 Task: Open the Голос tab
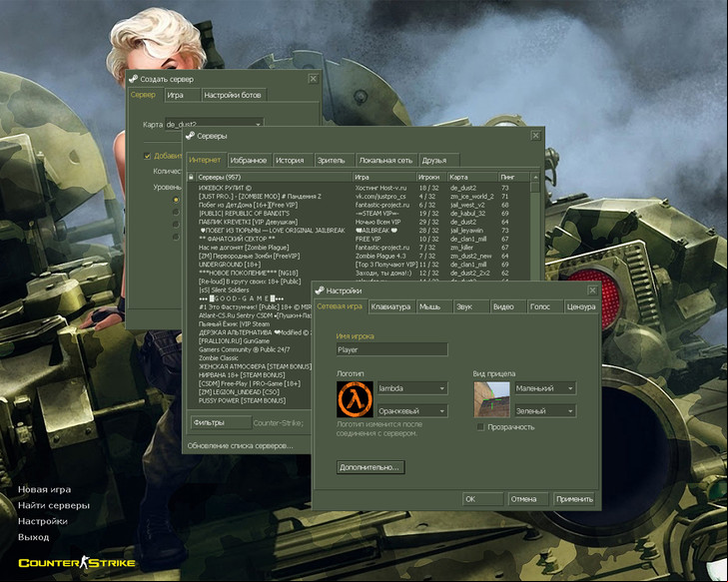tap(544, 306)
